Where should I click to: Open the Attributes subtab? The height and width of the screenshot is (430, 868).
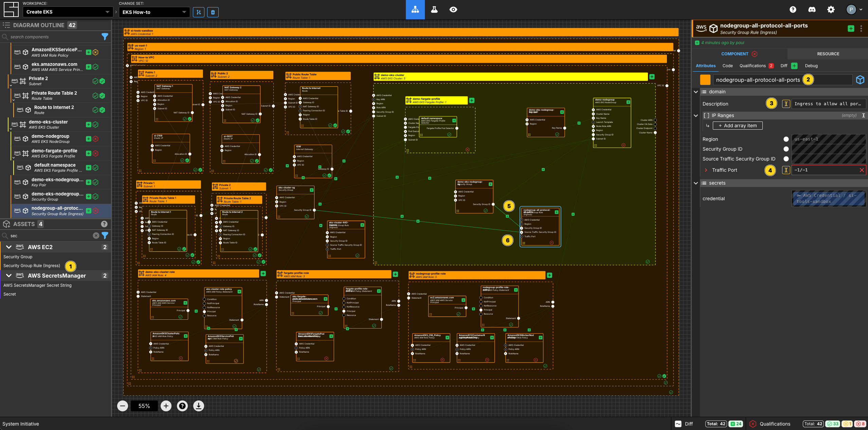(706, 66)
